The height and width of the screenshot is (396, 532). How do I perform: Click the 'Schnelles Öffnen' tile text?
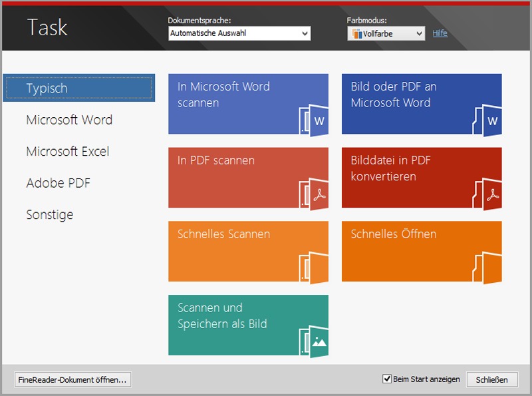(394, 234)
